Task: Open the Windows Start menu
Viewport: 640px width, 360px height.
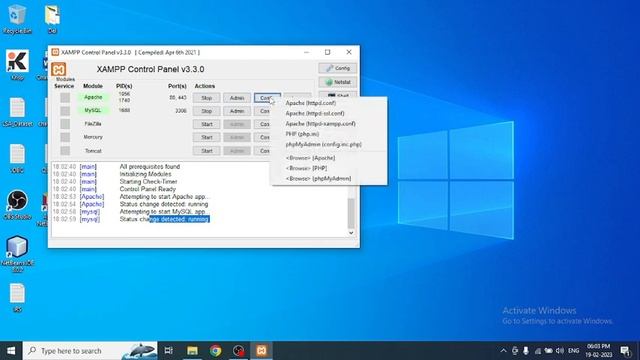Action: click(x=11, y=351)
